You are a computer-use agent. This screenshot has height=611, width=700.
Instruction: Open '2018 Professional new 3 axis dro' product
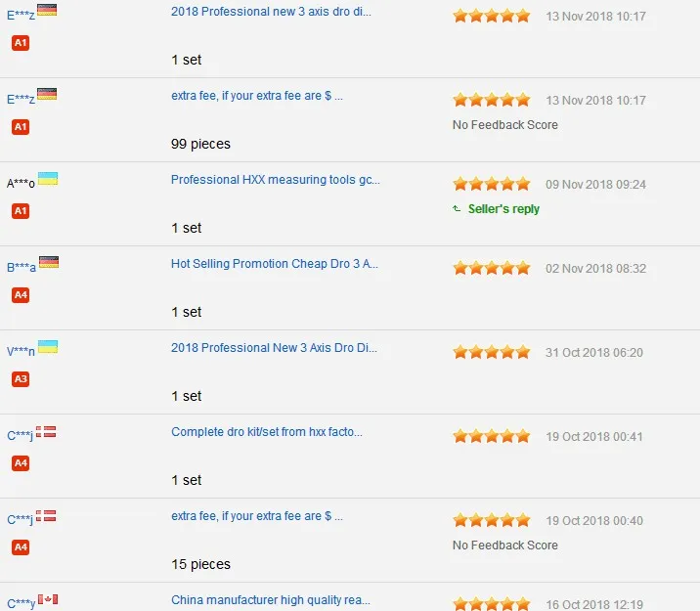[x=271, y=12]
